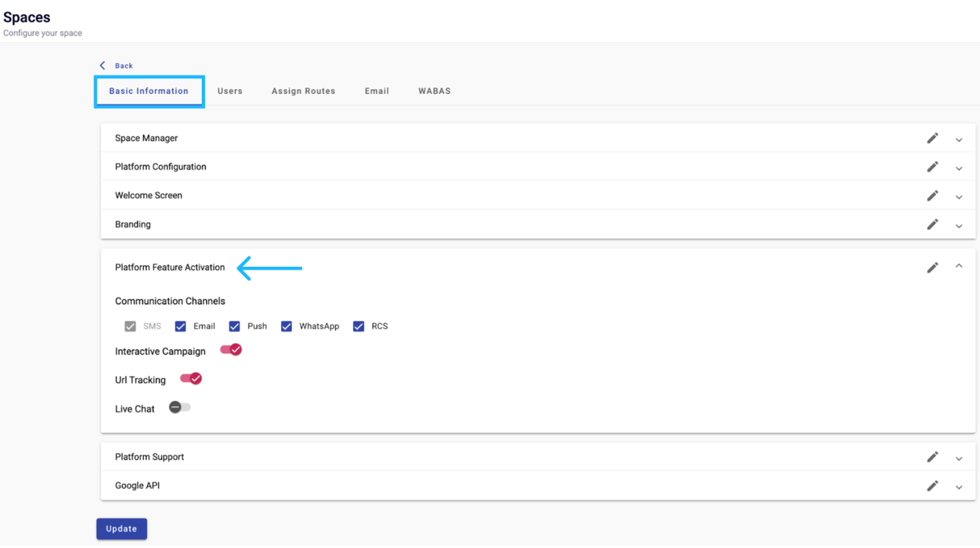Viewport: 980px width, 548px height.
Task: Uncheck the RCS channel checkbox
Action: [358, 326]
